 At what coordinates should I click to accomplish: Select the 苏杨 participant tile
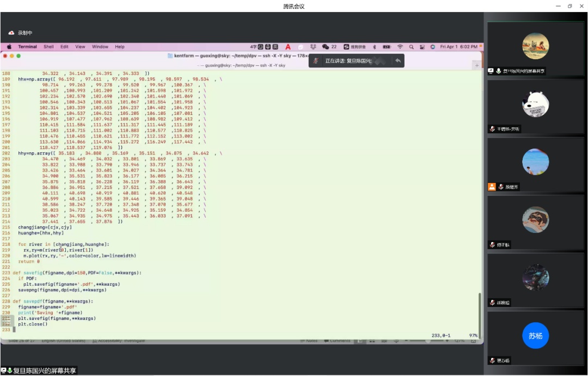pyautogui.click(x=535, y=336)
